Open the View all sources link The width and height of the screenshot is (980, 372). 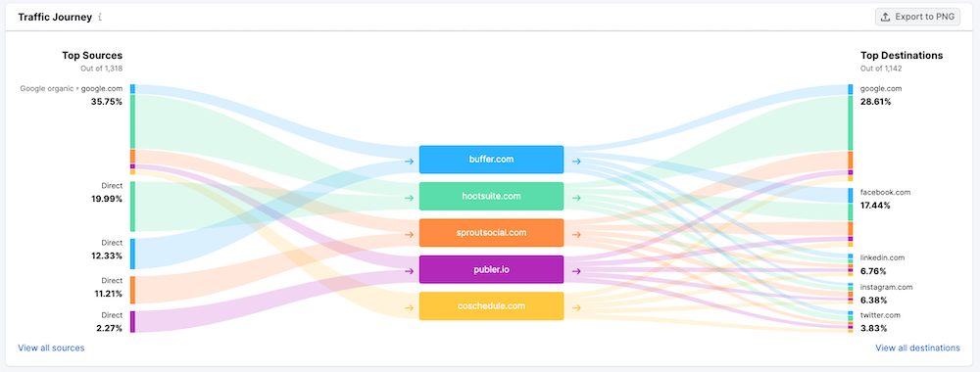51,348
